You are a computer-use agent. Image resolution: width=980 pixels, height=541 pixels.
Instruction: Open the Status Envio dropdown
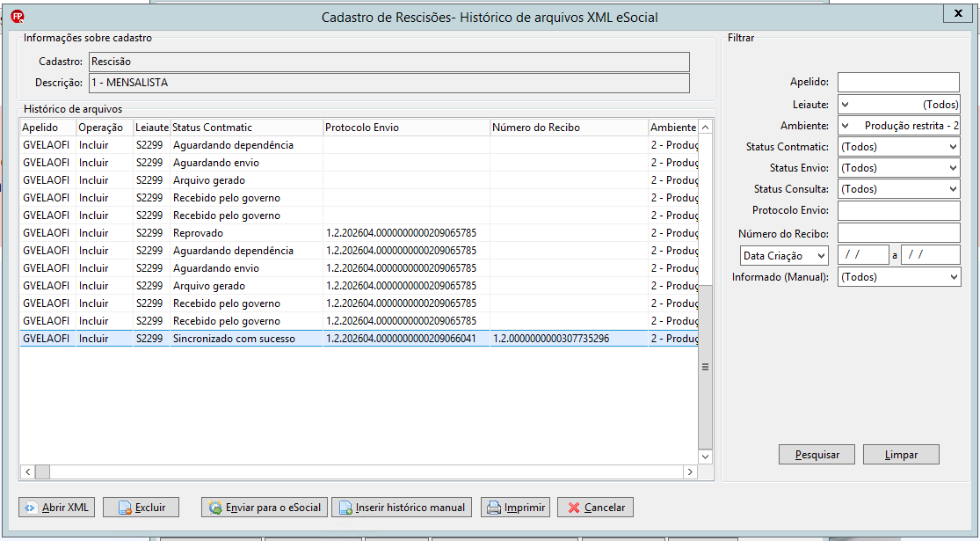pos(899,168)
